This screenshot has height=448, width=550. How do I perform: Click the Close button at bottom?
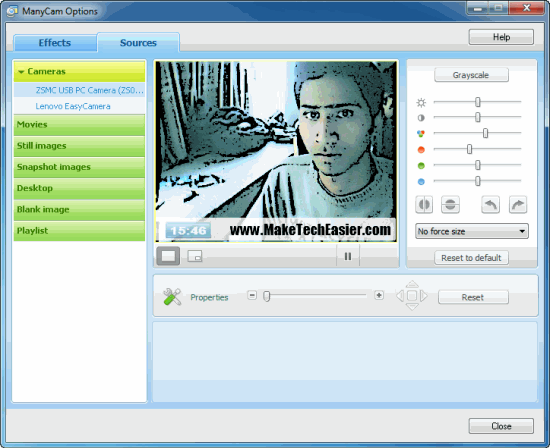pos(501,426)
